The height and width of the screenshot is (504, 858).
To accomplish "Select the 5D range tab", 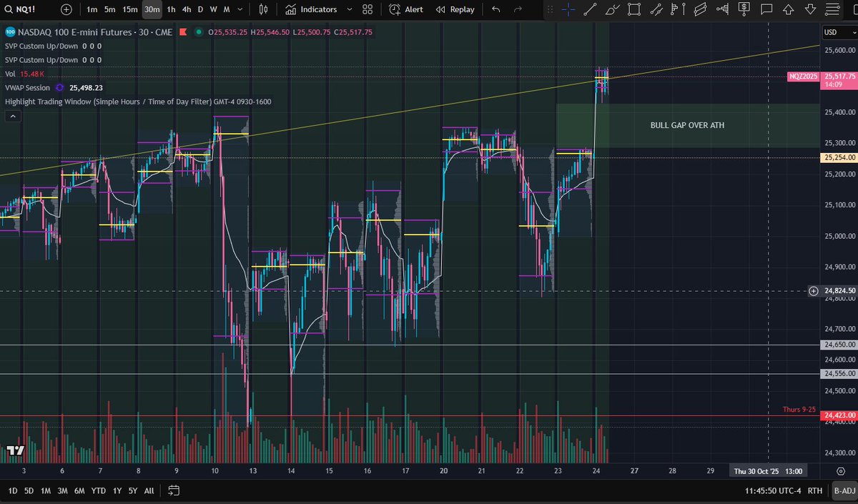I will pos(29,491).
